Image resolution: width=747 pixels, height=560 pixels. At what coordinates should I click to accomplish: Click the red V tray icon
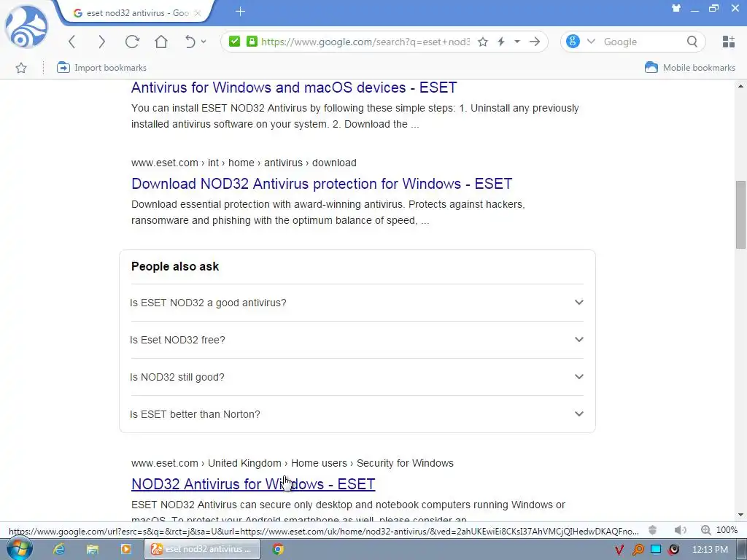pyautogui.click(x=619, y=550)
